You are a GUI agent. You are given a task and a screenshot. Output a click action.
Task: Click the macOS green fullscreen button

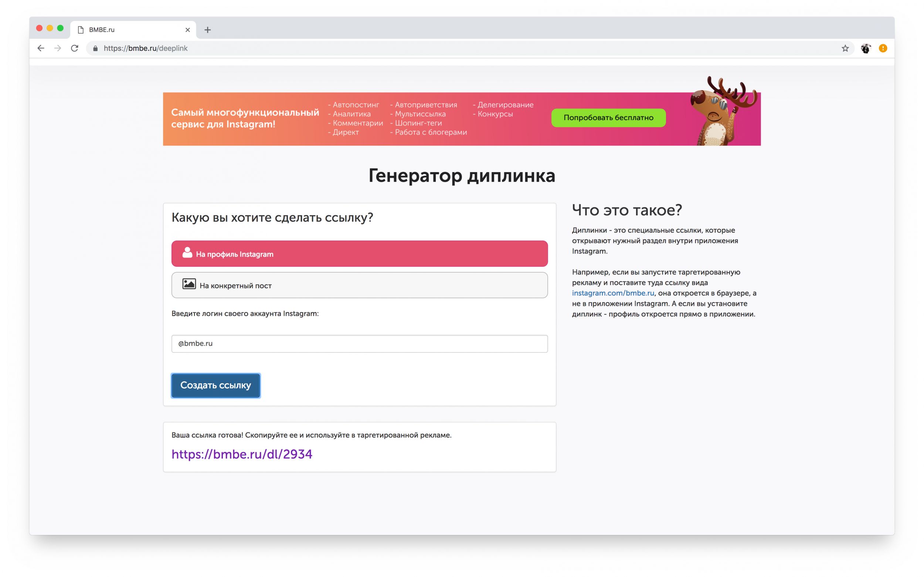[60, 28]
